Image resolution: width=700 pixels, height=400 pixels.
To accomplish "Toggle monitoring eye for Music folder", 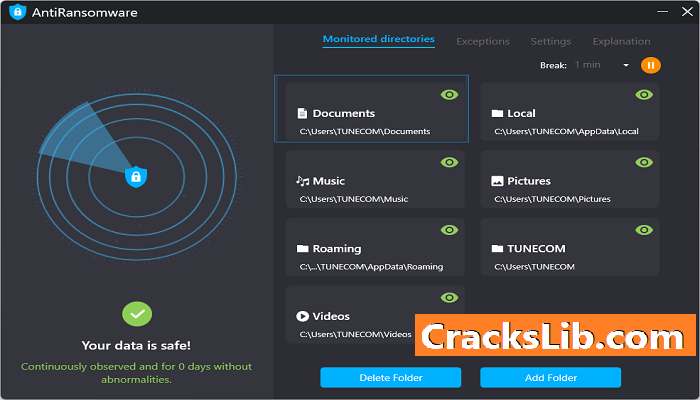I will (449, 162).
